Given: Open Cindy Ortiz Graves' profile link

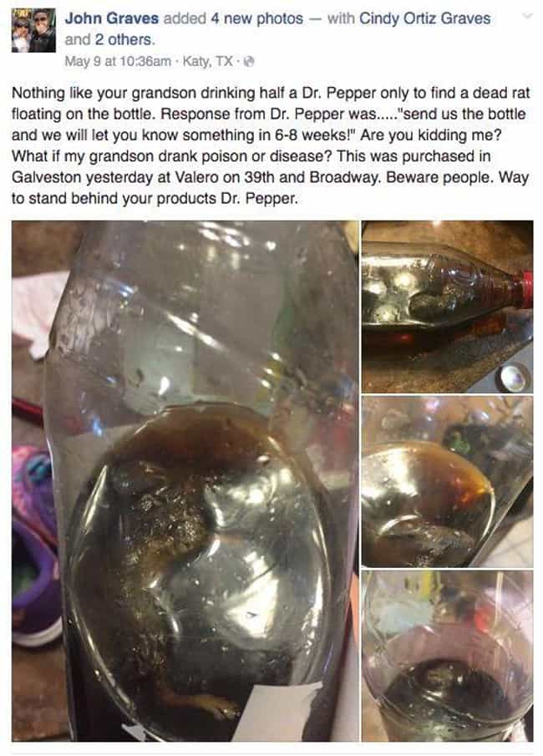Looking at the screenshot, I should tap(425, 18).
